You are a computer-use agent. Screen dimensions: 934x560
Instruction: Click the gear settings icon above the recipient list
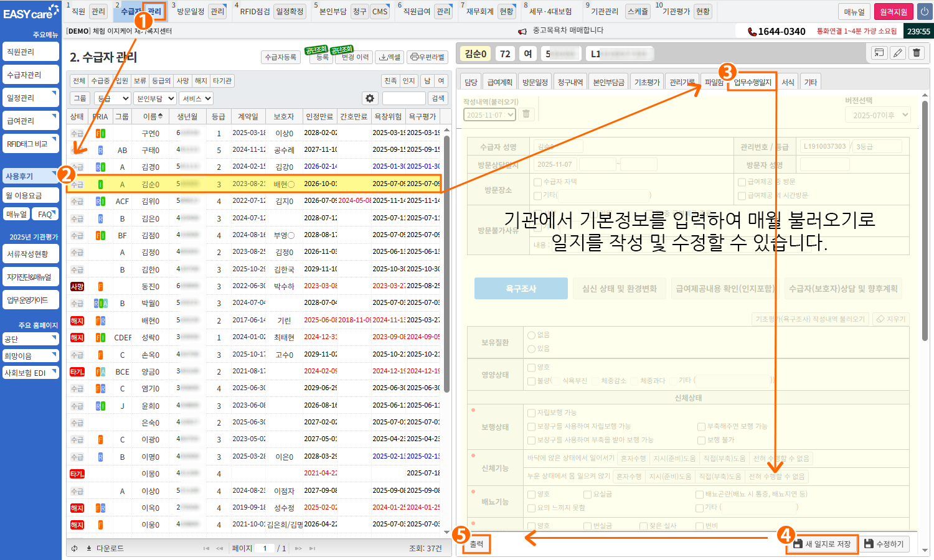pyautogui.click(x=370, y=98)
